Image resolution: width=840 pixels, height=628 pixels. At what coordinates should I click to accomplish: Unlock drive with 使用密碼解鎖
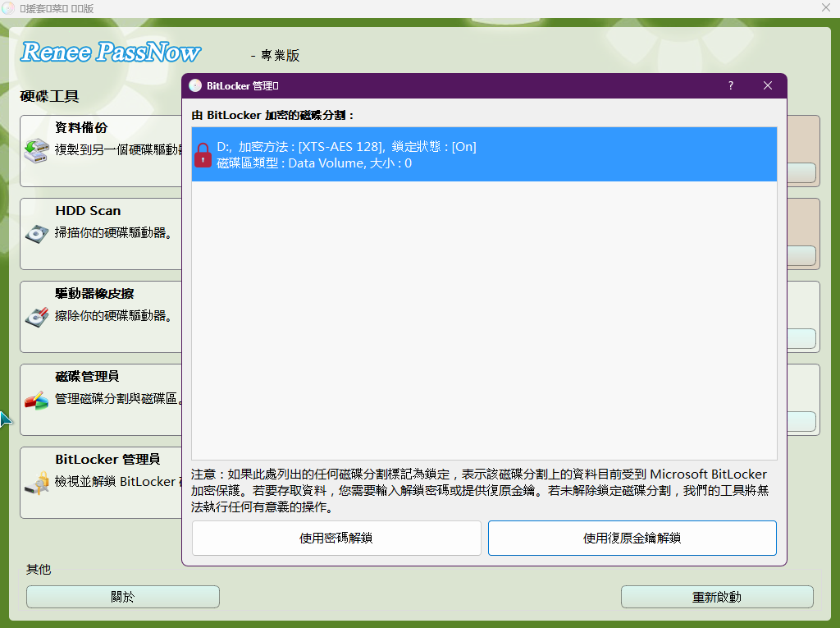coord(336,538)
